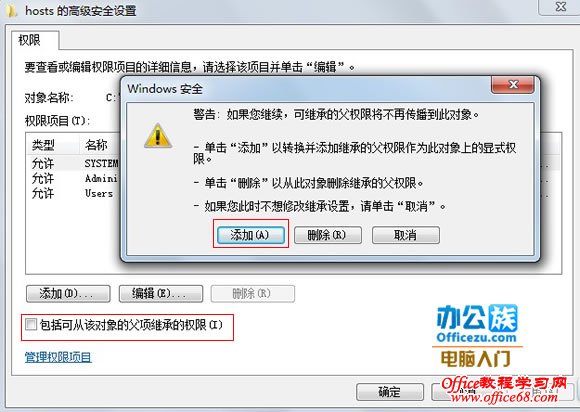Click the yellow warning triangle icon
Image resolution: width=580 pixels, height=412 pixels.
click(158, 136)
